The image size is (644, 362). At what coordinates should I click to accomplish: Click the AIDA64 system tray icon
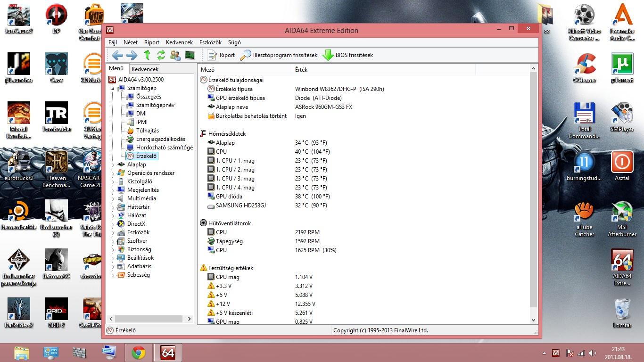[555, 353]
